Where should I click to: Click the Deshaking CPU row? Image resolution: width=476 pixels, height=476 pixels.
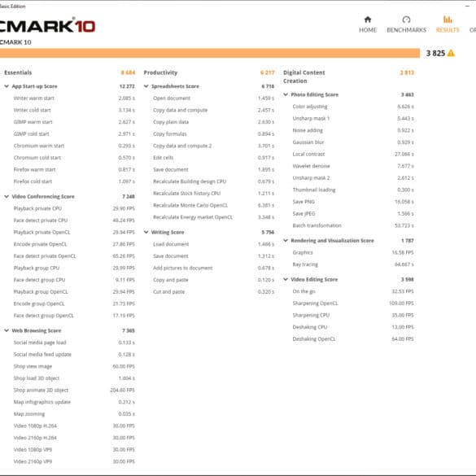pyautogui.click(x=353, y=327)
